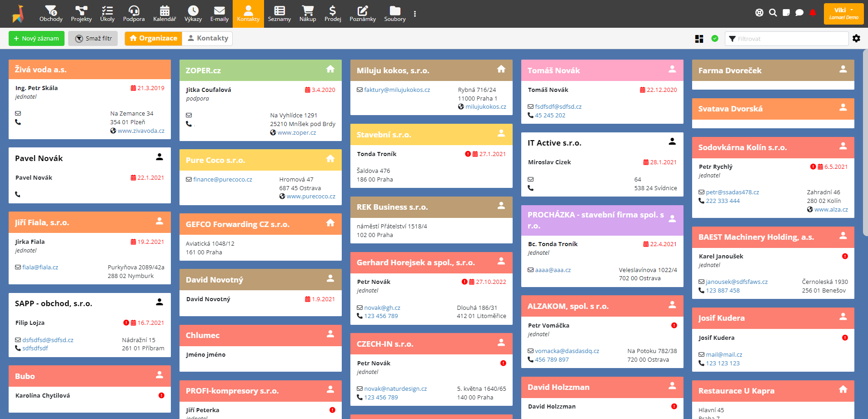Open www.alza.cz link

point(831,209)
